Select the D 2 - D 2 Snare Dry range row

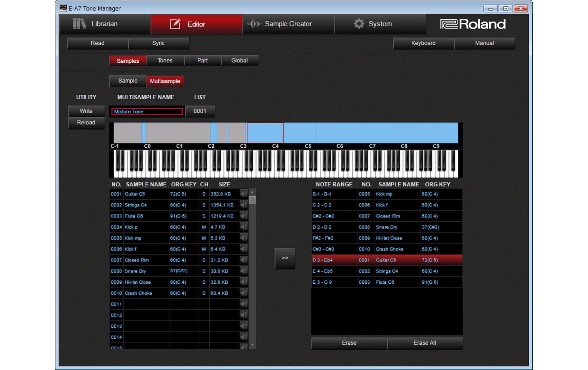[x=387, y=227]
